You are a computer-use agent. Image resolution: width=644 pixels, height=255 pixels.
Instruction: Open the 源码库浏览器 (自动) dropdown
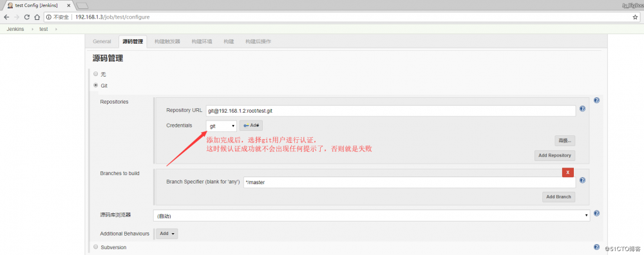pos(372,216)
